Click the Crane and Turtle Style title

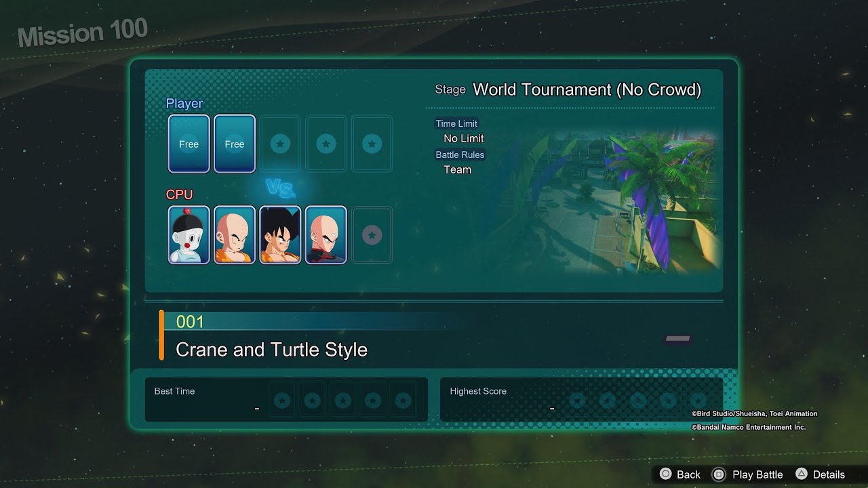click(271, 350)
